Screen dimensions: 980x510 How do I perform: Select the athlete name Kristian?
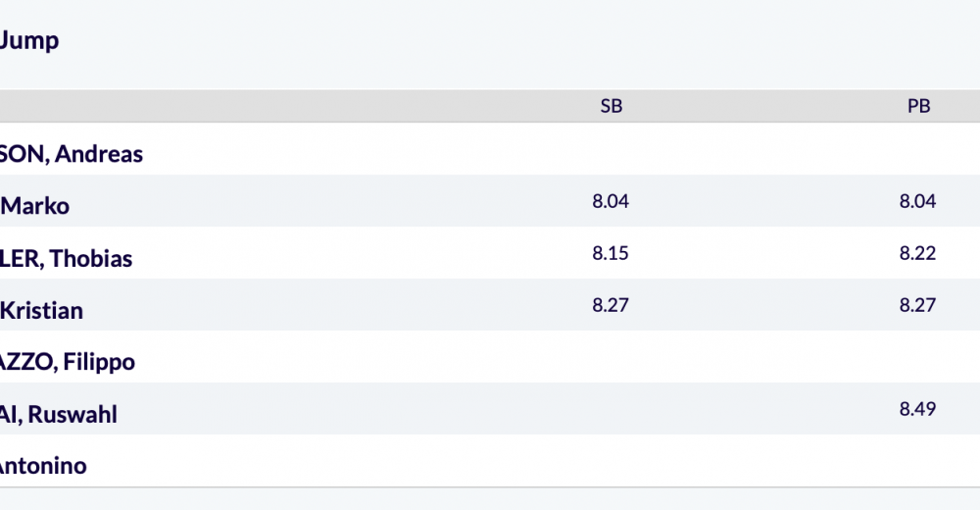[41, 310]
